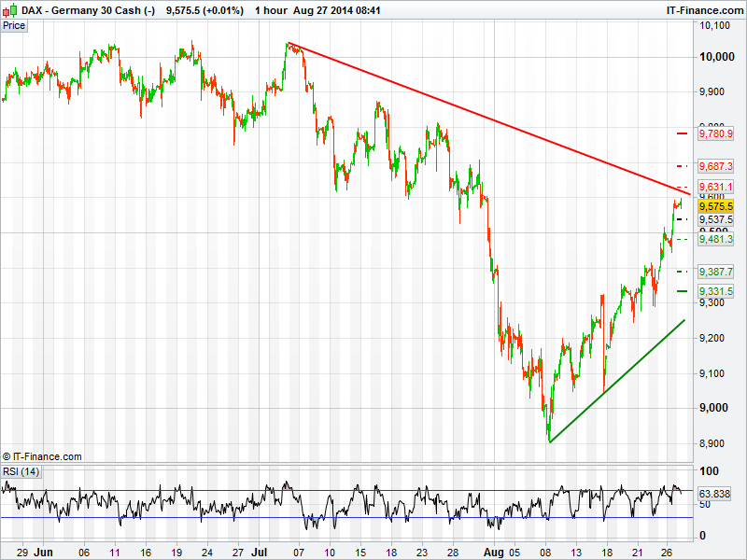Click the red 9,687.3 level label
747x560 pixels.
[715, 166]
